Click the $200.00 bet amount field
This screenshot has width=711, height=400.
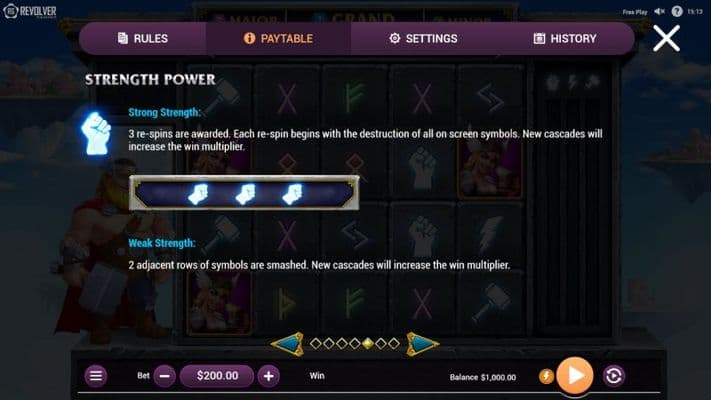pos(217,376)
